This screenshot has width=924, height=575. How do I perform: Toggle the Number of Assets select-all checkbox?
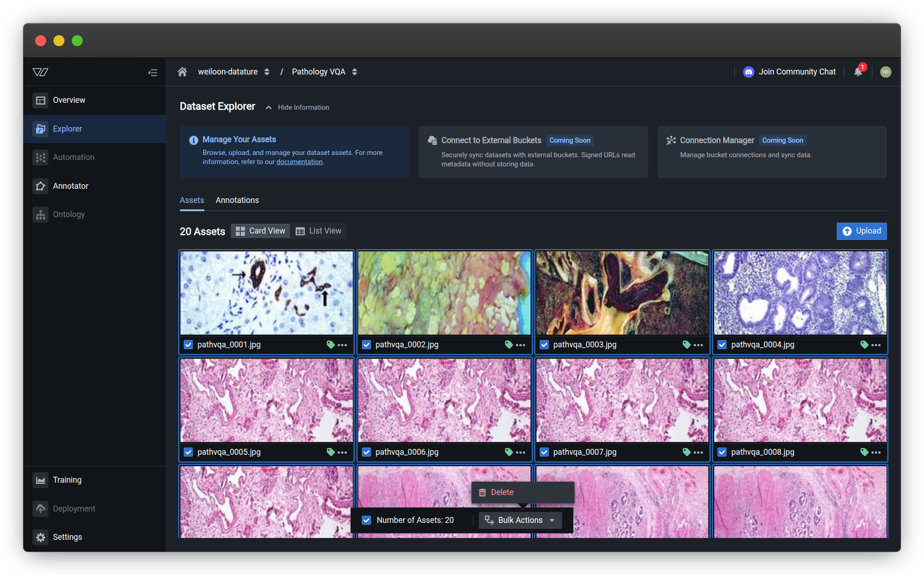366,520
